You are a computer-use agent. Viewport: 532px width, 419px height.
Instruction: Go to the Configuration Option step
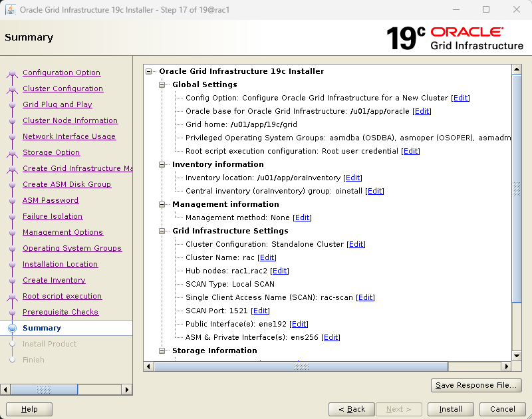(61, 72)
